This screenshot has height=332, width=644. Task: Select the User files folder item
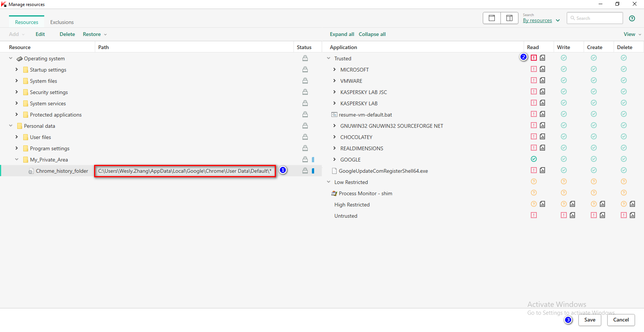click(40, 137)
